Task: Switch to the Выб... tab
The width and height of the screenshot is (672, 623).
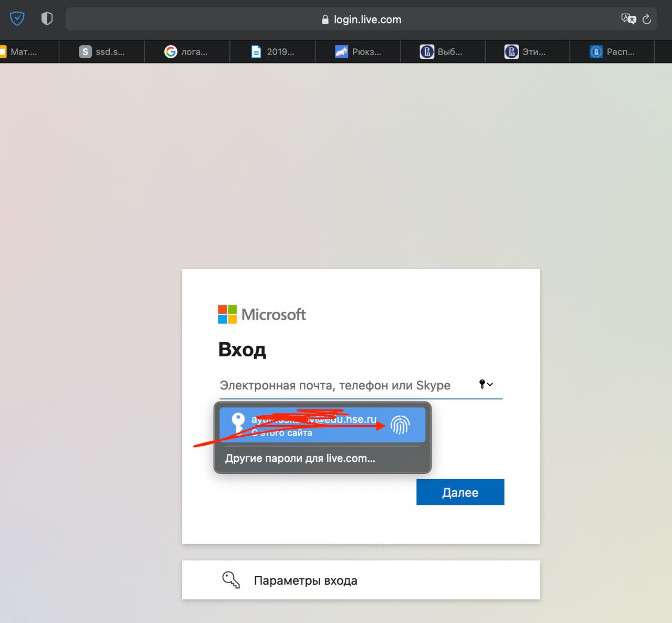Action: click(443, 52)
